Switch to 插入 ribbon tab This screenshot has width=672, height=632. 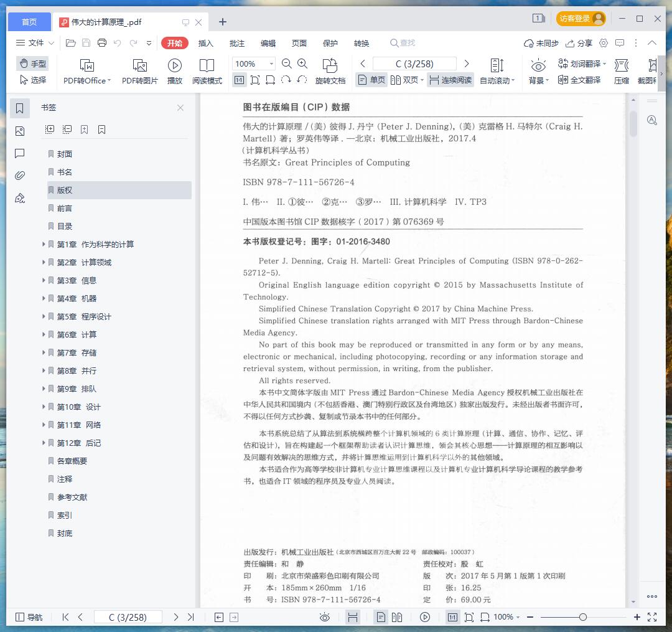pos(205,44)
